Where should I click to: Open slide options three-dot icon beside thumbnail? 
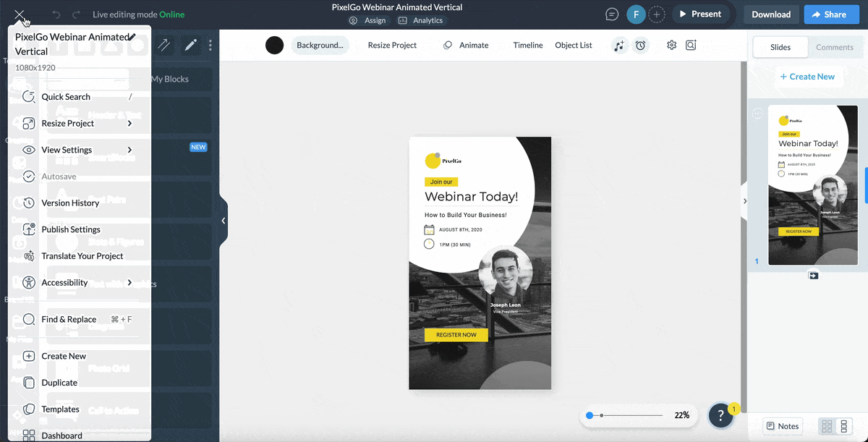pyautogui.click(x=757, y=114)
